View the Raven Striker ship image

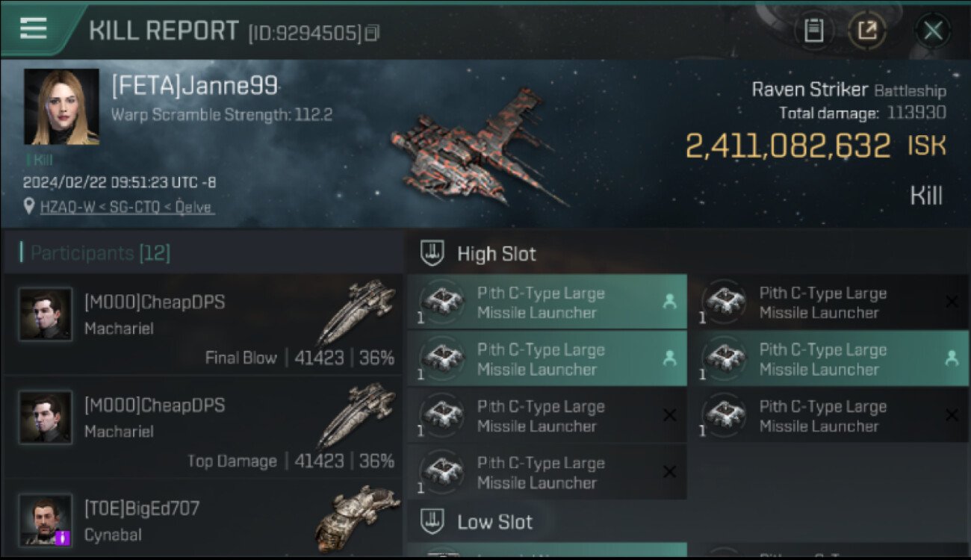pyautogui.click(x=478, y=147)
